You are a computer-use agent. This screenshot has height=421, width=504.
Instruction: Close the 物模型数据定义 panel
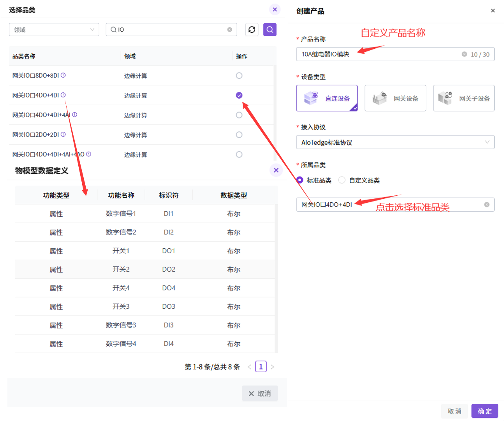(x=276, y=170)
